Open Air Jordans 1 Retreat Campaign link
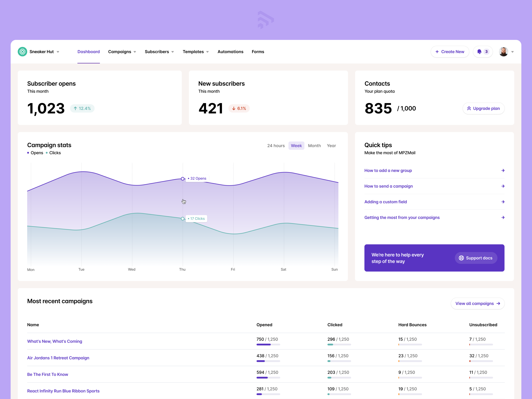This screenshot has height=399, width=532. [58, 358]
